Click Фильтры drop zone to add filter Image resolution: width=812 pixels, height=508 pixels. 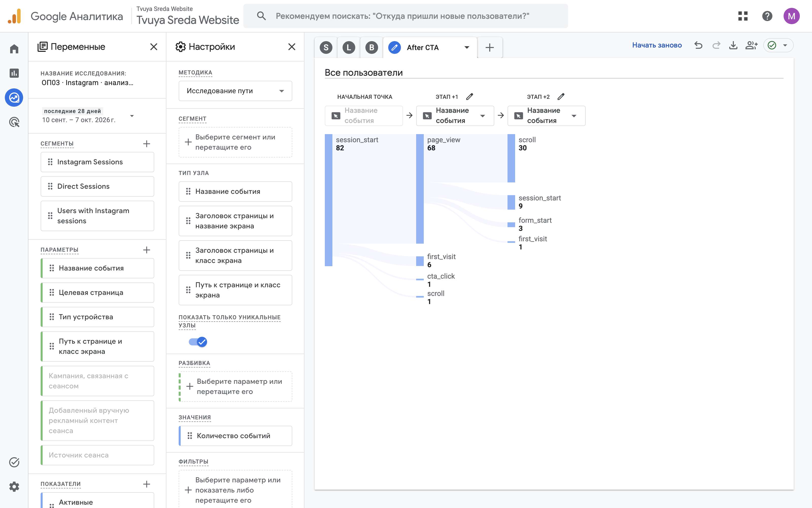235,489
